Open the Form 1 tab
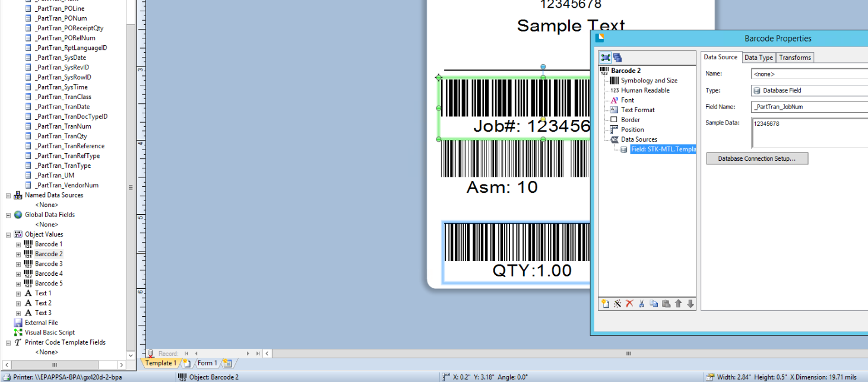The height and width of the screenshot is (382, 868). 207,363
